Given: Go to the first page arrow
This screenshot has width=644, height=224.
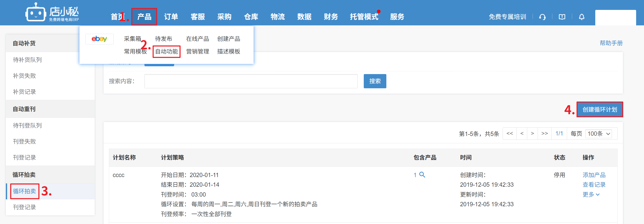Looking at the screenshot, I should [509, 133].
